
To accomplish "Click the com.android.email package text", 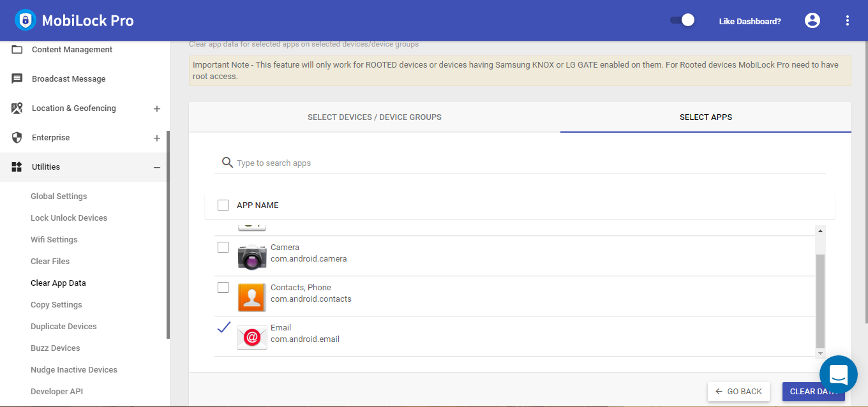I will coord(305,339).
